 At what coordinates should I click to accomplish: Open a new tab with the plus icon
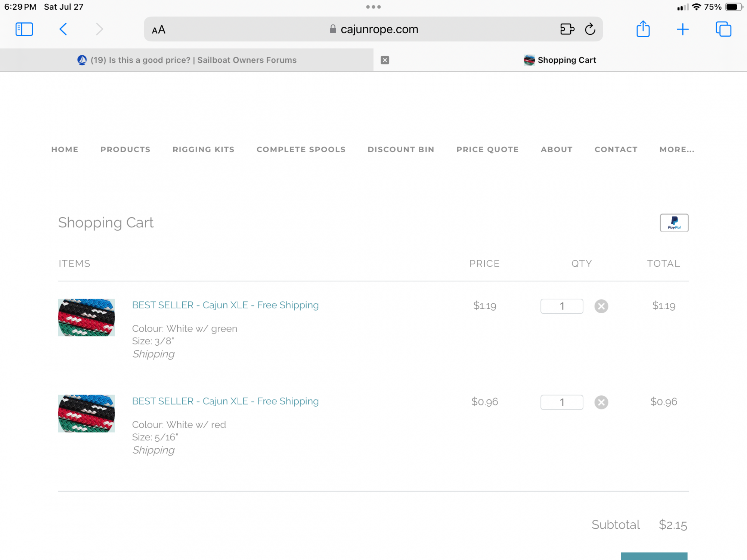pos(682,29)
